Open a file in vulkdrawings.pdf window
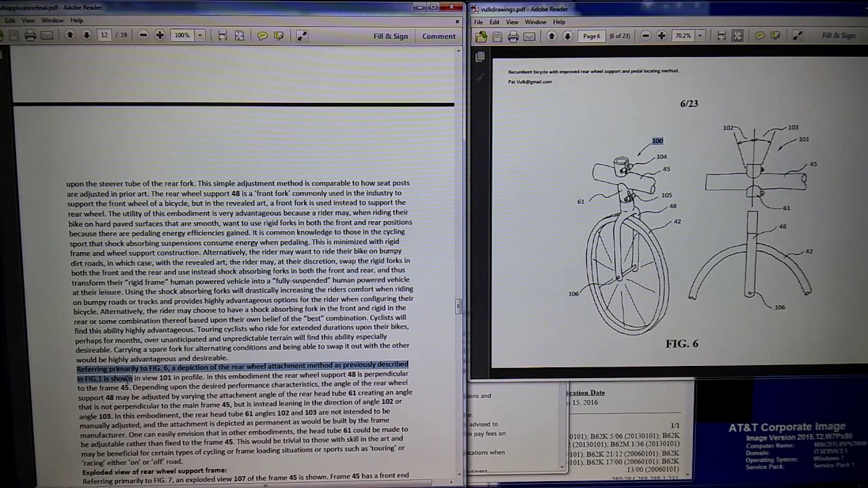The width and height of the screenshot is (868, 488). pyautogui.click(x=481, y=36)
